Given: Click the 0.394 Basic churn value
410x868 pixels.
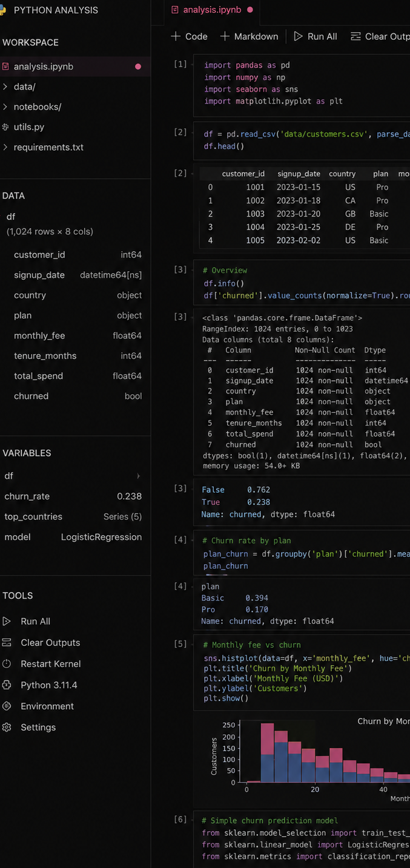Looking at the screenshot, I should [x=257, y=598].
